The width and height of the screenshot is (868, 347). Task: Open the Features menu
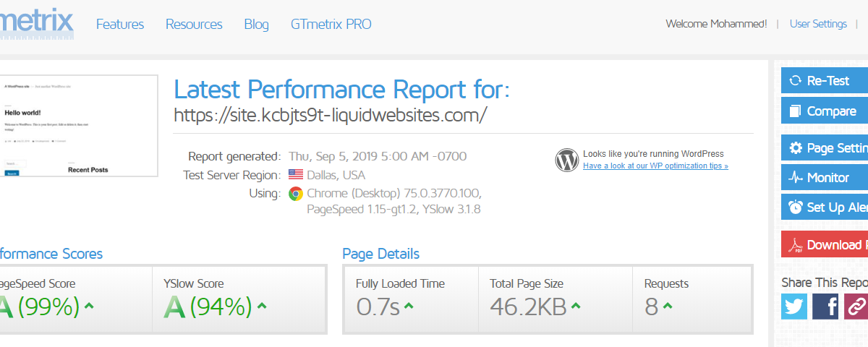coord(120,24)
